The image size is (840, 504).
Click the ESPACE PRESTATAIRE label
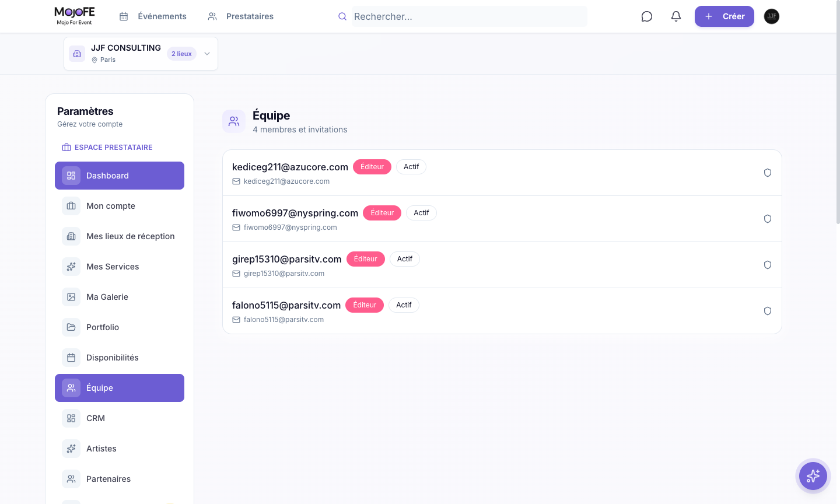click(114, 148)
